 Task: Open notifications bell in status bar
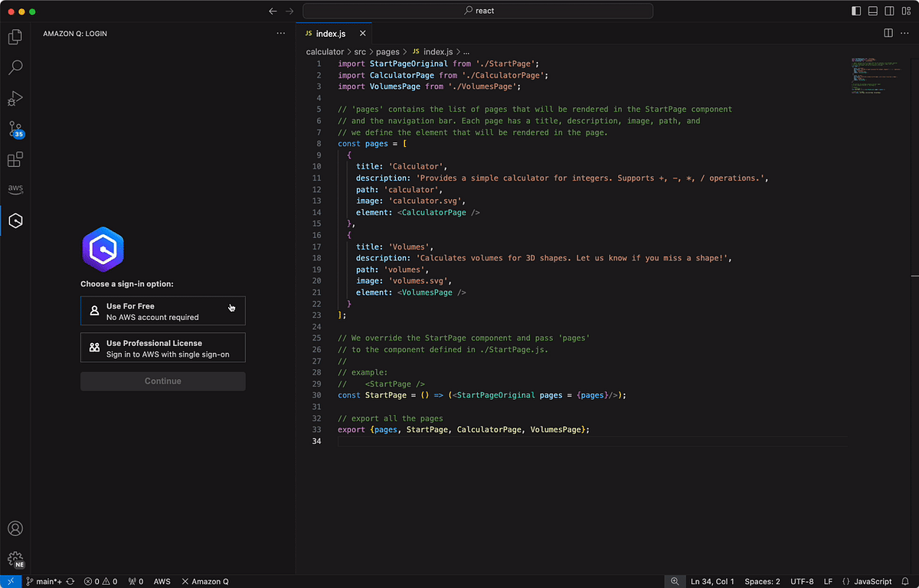coord(905,581)
